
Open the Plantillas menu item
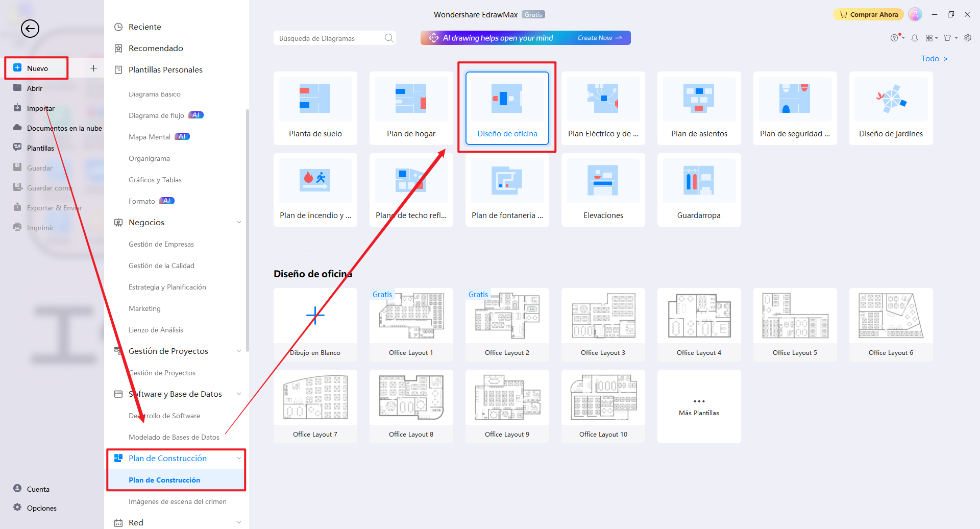coord(40,148)
